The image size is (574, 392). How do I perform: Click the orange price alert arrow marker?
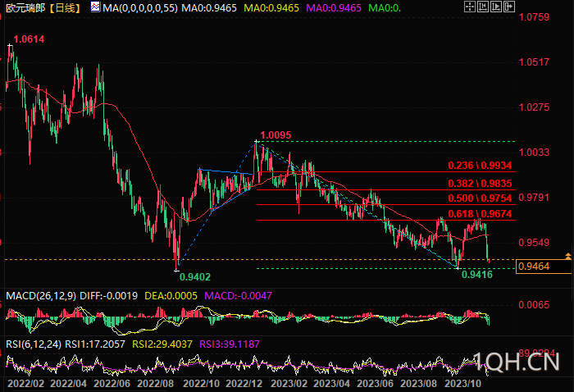567,256
